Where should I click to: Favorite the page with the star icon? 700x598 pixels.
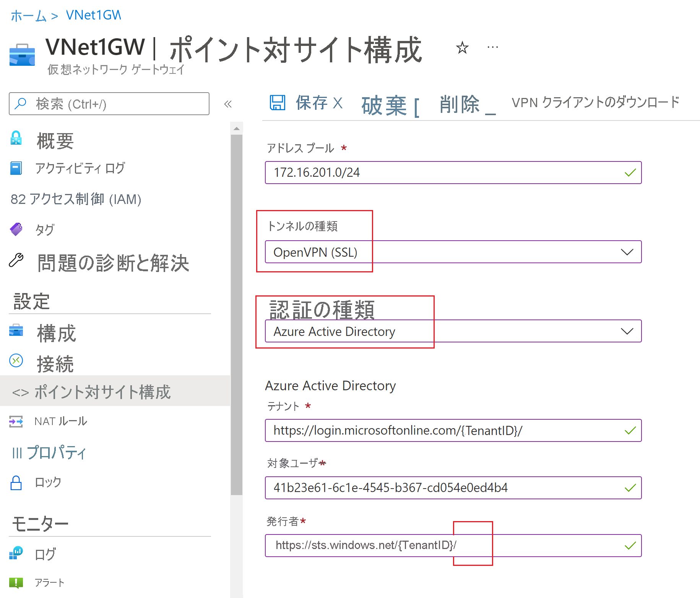point(462,48)
